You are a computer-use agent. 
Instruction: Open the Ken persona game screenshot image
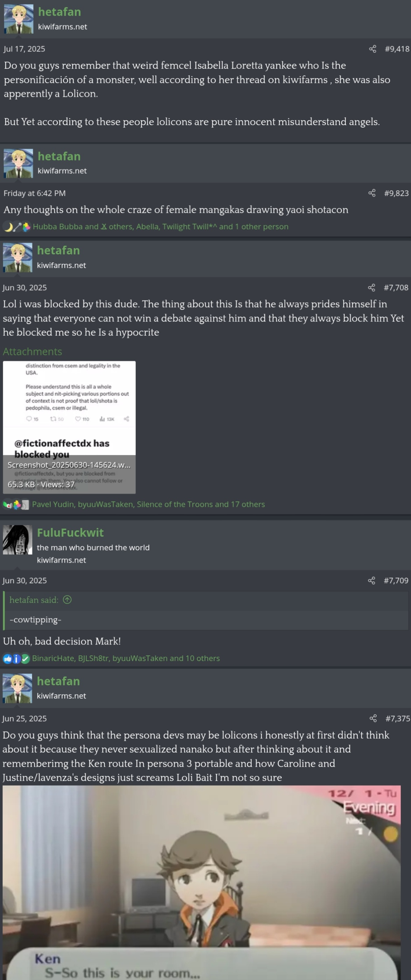202,883
